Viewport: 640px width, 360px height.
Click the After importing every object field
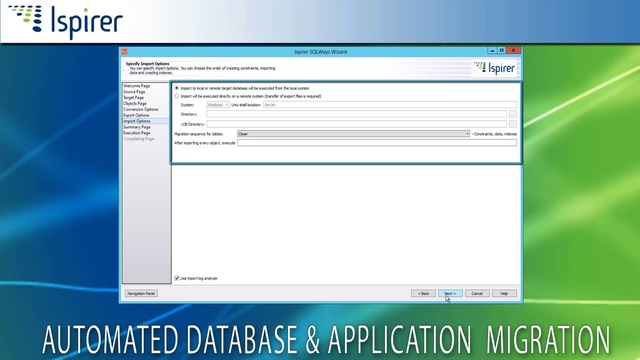tap(377, 143)
